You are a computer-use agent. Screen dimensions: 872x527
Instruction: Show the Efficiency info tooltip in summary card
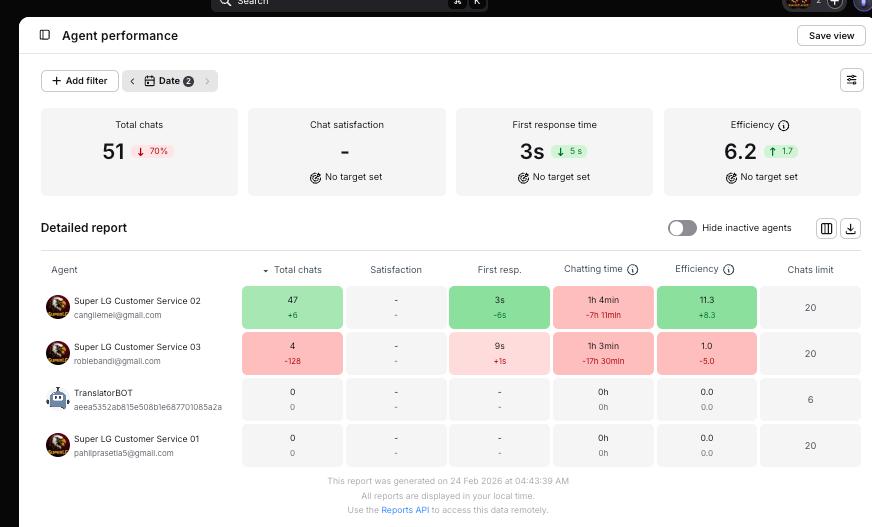tap(784, 126)
